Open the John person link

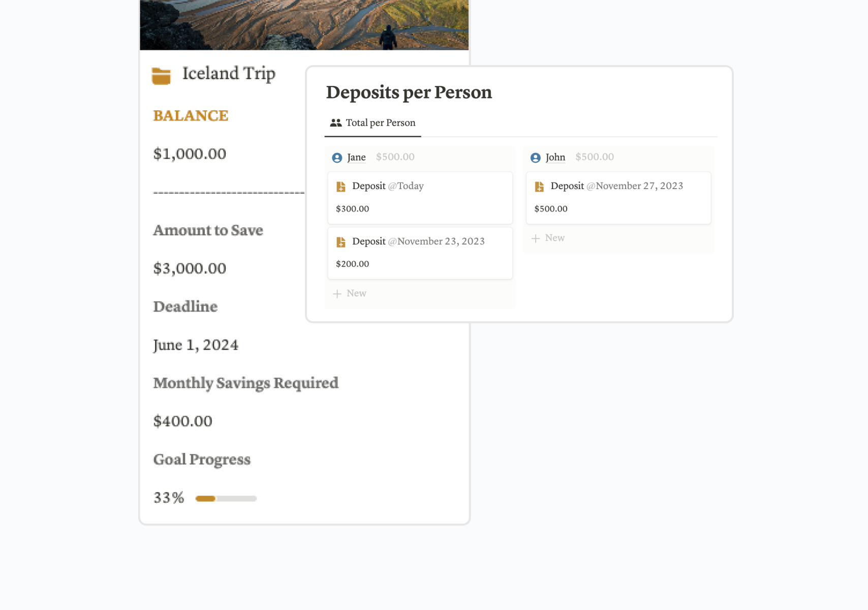pos(555,158)
